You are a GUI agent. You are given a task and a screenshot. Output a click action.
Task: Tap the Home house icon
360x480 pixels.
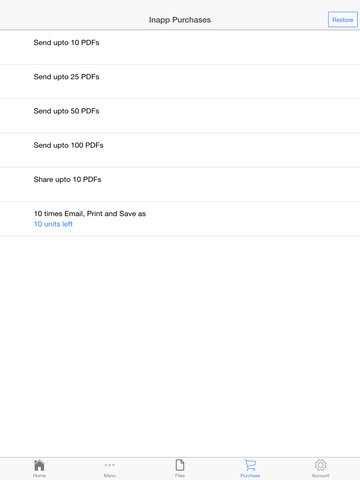39,465
